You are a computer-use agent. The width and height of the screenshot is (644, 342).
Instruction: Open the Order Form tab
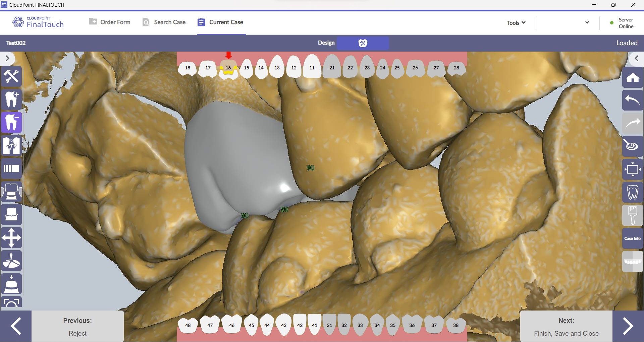pyautogui.click(x=110, y=22)
